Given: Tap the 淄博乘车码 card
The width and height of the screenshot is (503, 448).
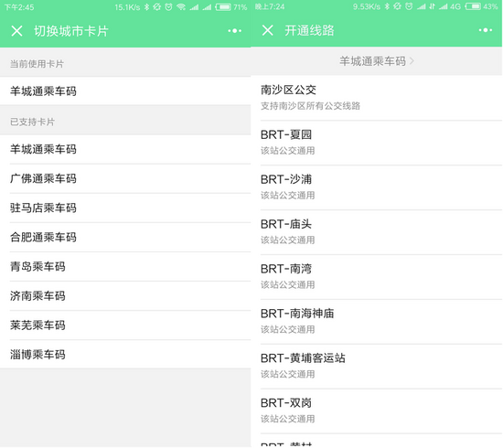Looking at the screenshot, I should pos(125,355).
